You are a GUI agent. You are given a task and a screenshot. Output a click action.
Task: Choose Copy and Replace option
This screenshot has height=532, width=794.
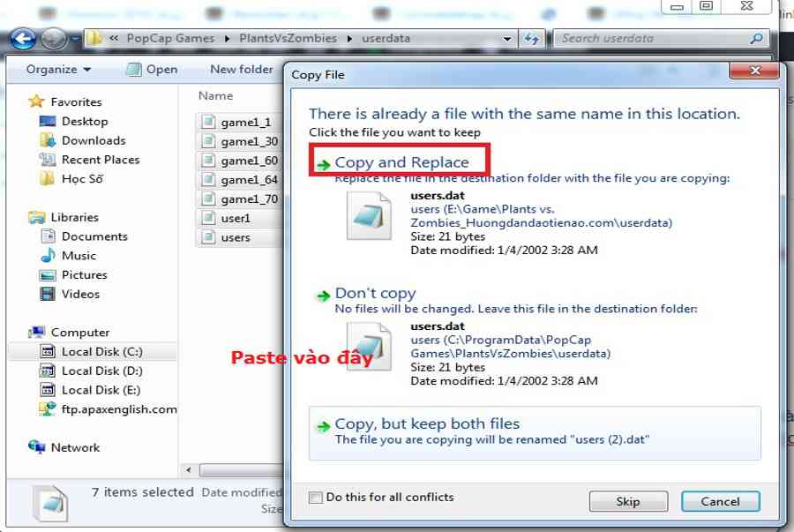pyautogui.click(x=401, y=162)
